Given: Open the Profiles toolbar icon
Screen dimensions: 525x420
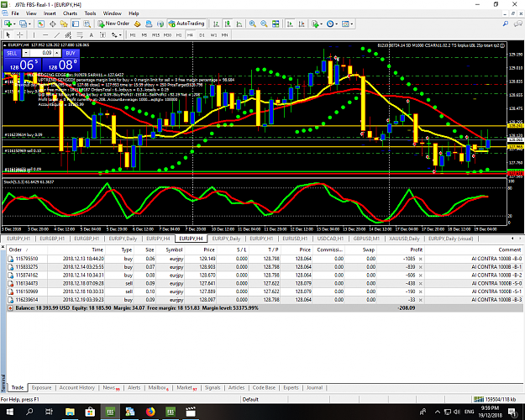Looking at the screenshot, I should pyautogui.click(x=23, y=24).
